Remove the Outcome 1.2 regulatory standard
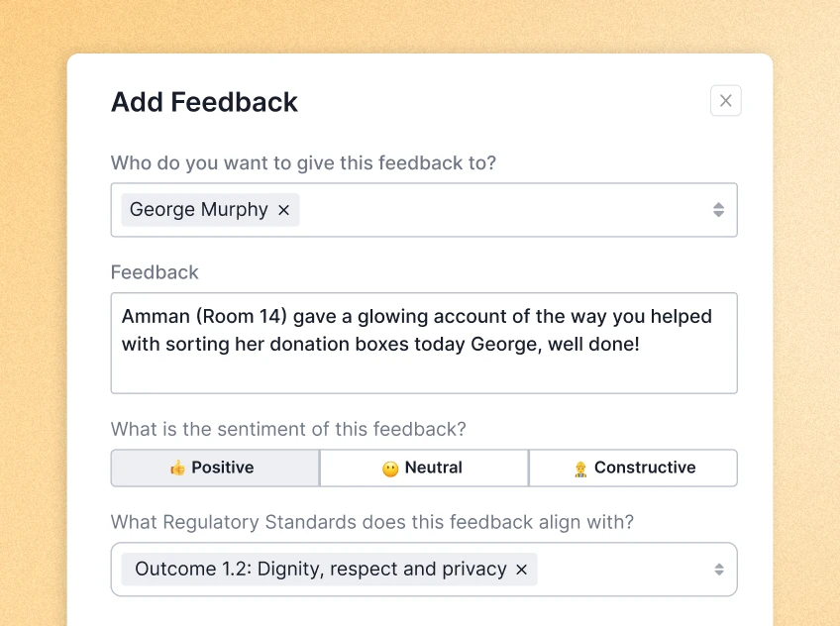Image resolution: width=840 pixels, height=626 pixels. click(521, 569)
